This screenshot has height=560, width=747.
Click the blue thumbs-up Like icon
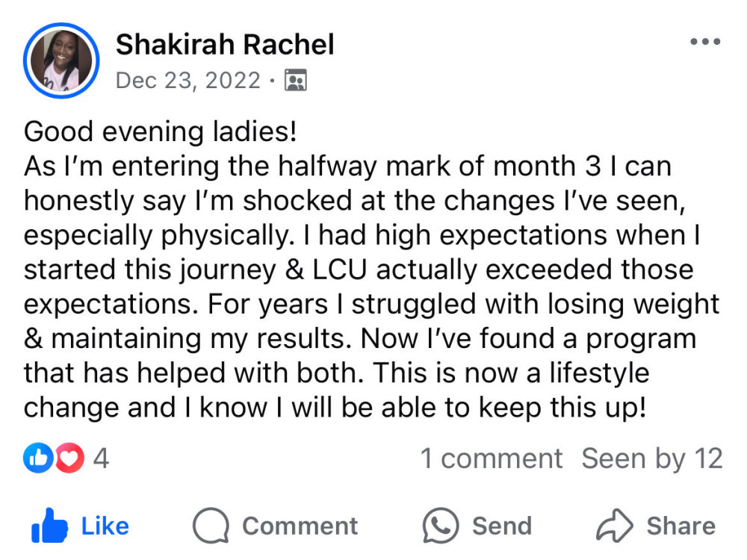coord(49,526)
